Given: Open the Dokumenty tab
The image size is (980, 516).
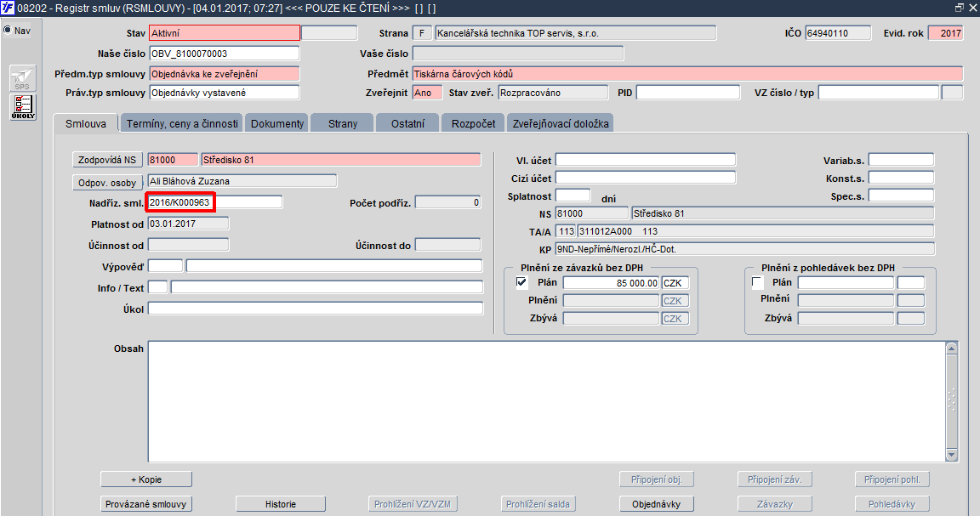Looking at the screenshot, I should pos(276,123).
